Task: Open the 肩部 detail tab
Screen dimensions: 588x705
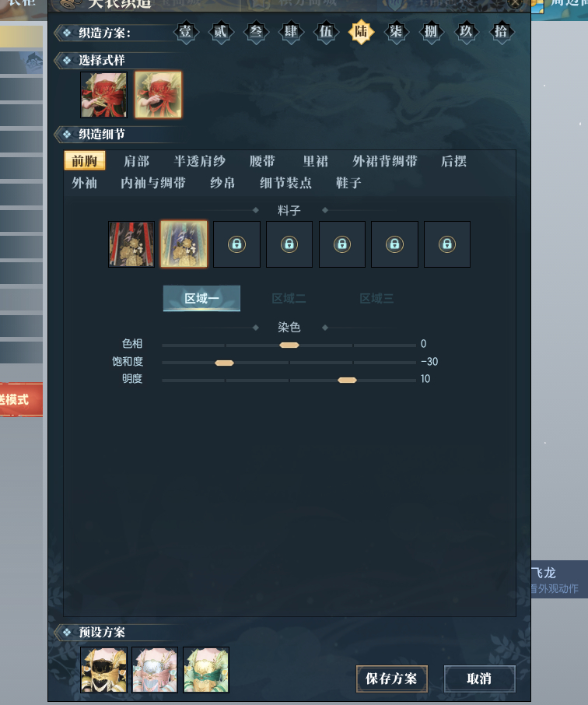Action: tap(137, 161)
